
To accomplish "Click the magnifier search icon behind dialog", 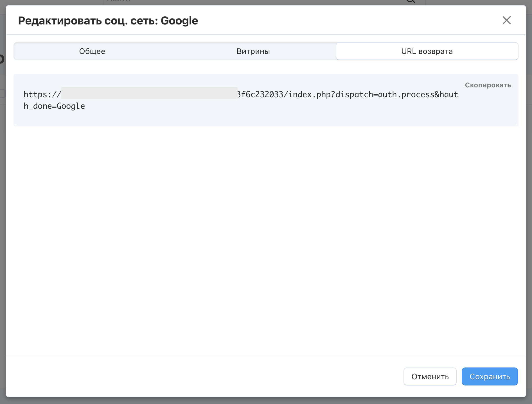I will pyautogui.click(x=411, y=1).
